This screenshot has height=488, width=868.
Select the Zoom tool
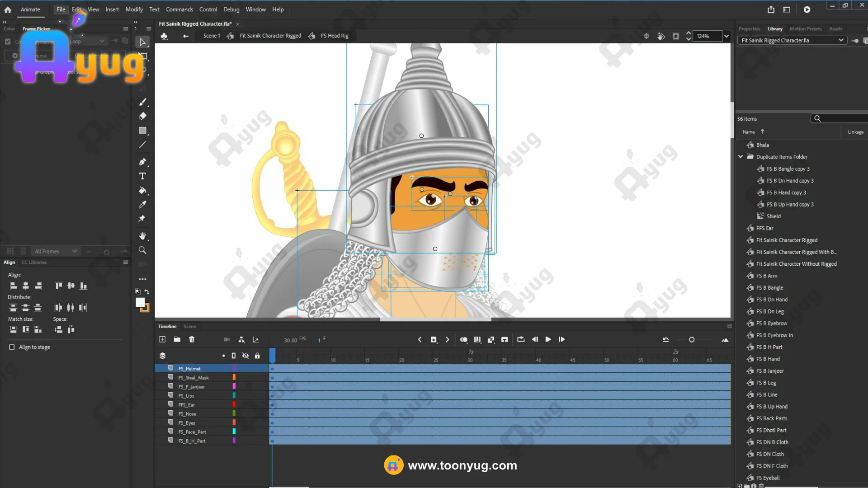(142, 250)
